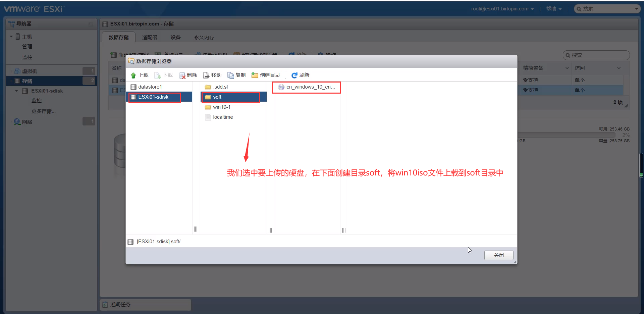644x314 pixels.
Task: Click the .sdd.sf folder icon
Action: click(x=208, y=87)
